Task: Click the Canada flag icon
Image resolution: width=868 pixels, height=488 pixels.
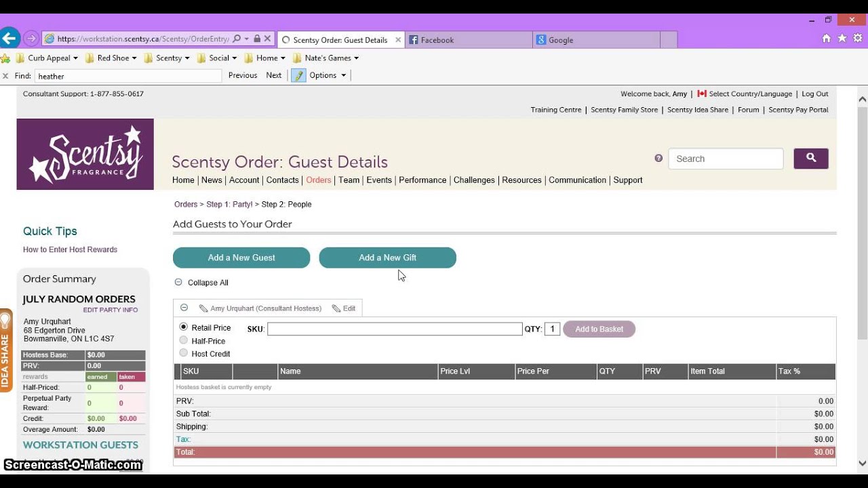Action: coord(702,94)
